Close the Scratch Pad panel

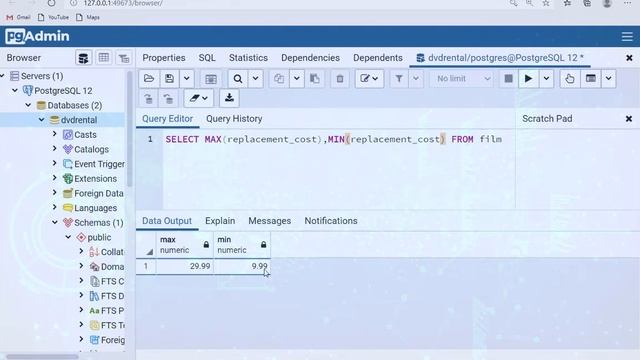pos(629,119)
